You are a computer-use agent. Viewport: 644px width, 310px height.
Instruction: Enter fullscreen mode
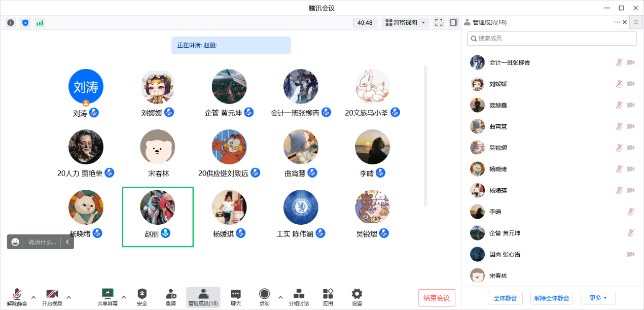(439, 22)
